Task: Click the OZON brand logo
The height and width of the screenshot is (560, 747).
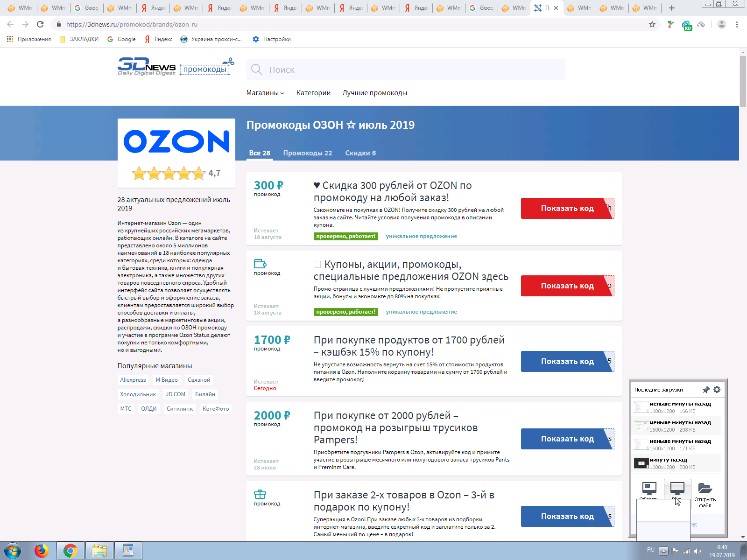Action: (x=176, y=141)
